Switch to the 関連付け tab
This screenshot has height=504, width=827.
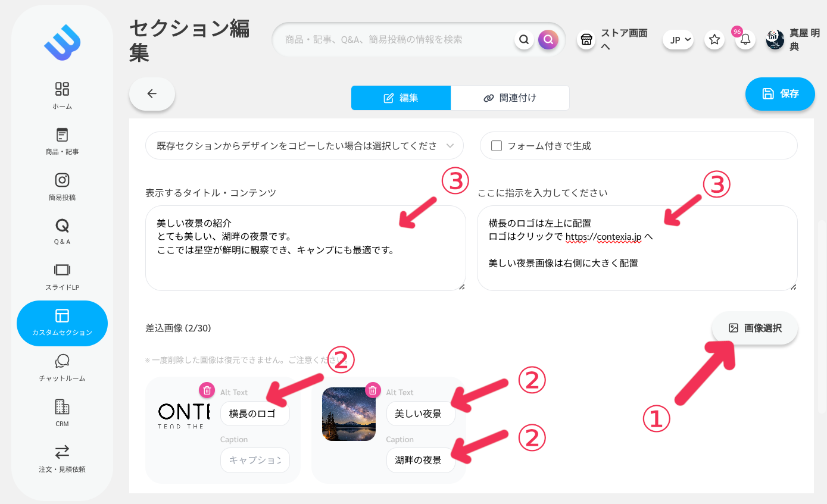click(x=510, y=98)
